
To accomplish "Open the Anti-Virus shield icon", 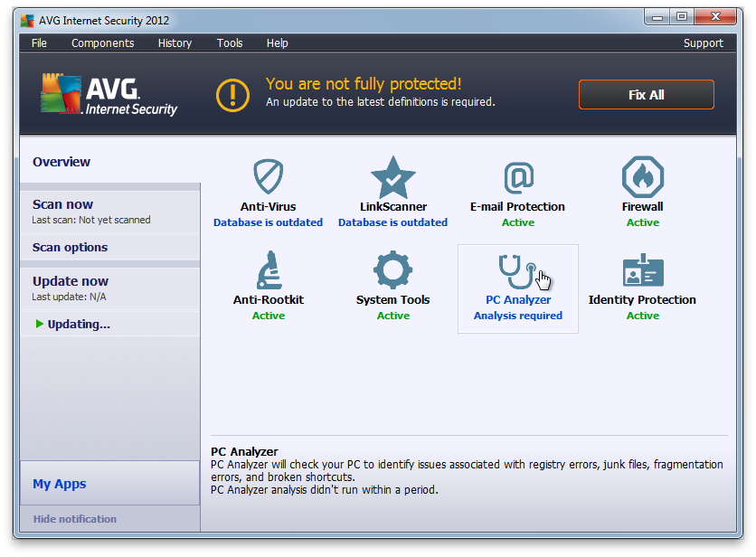I will pos(268,176).
